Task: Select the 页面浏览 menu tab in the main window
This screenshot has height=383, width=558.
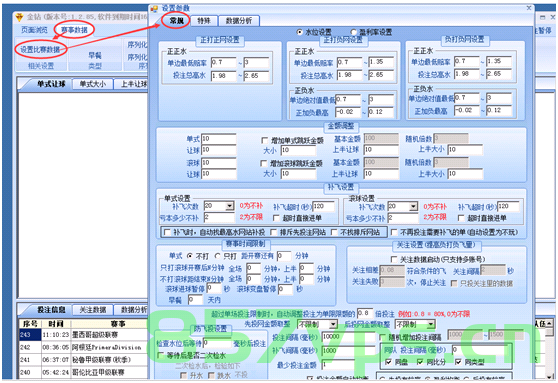Action: tap(34, 30)
